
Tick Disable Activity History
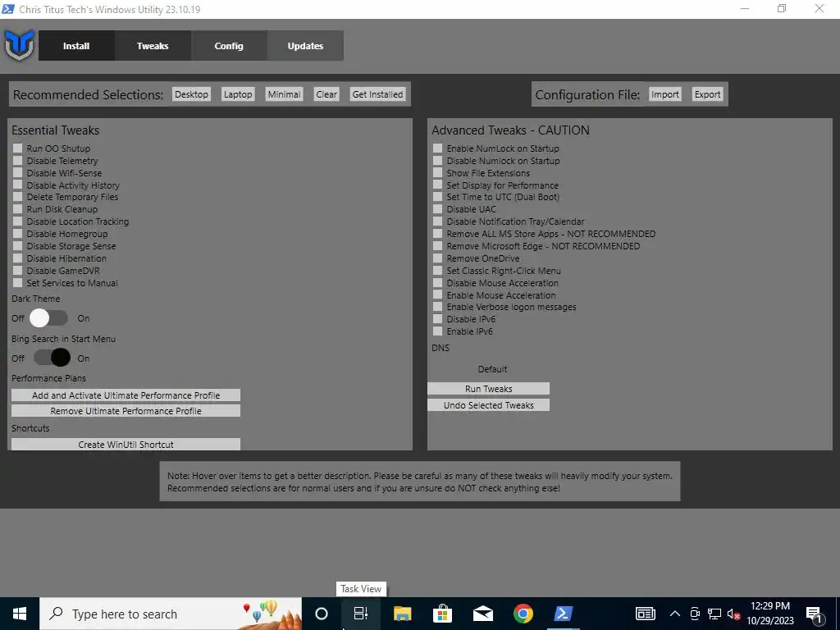coord(18,185)
